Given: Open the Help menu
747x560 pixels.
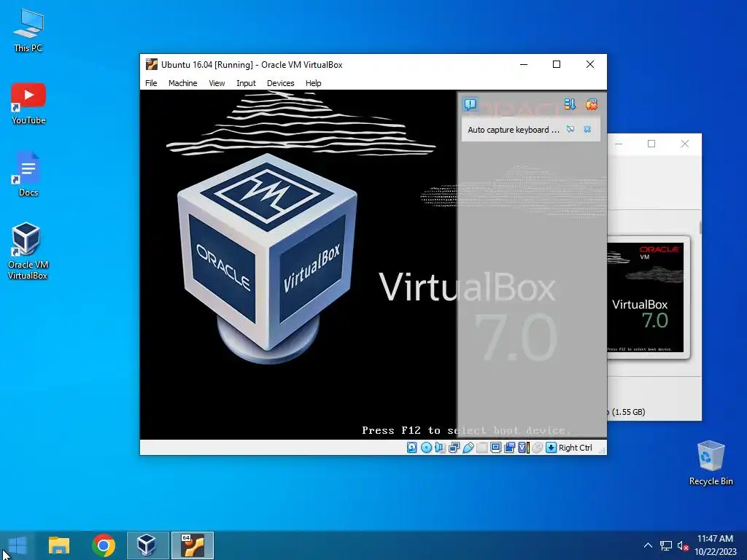Looking at the screenshot, I should click(x=314, y=83).
